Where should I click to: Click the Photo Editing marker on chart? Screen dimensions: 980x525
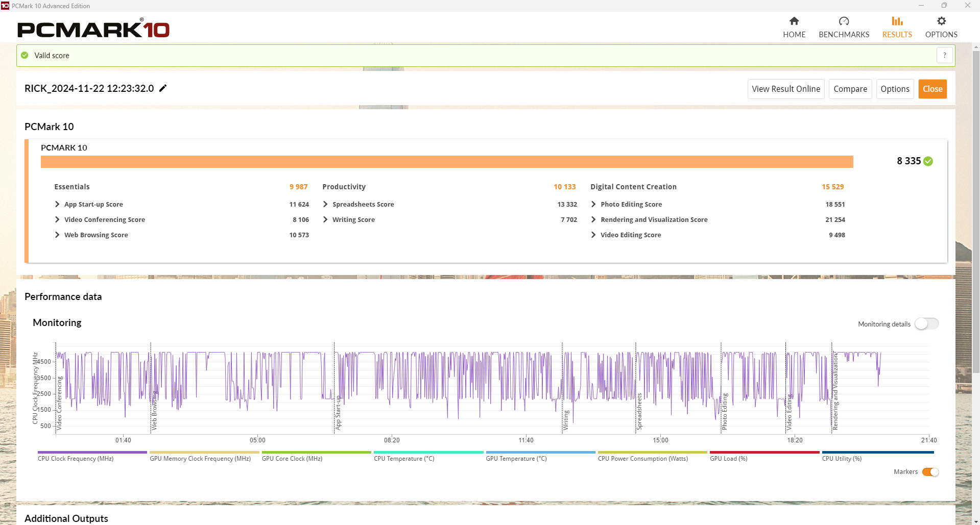point(724,412)
